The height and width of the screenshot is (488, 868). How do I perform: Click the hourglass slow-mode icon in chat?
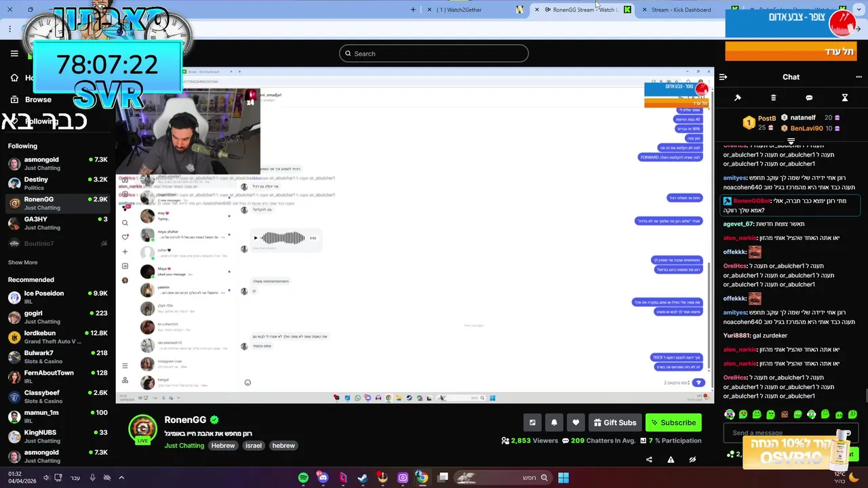click(845, 98)
